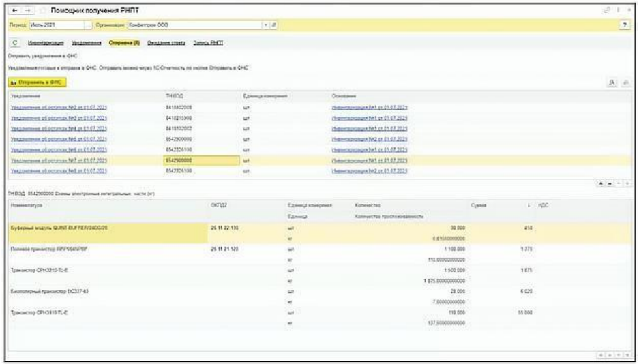The height and width of the screenshot is (364, 639).
Task: Click the Период input field
Action: (57, 25)
